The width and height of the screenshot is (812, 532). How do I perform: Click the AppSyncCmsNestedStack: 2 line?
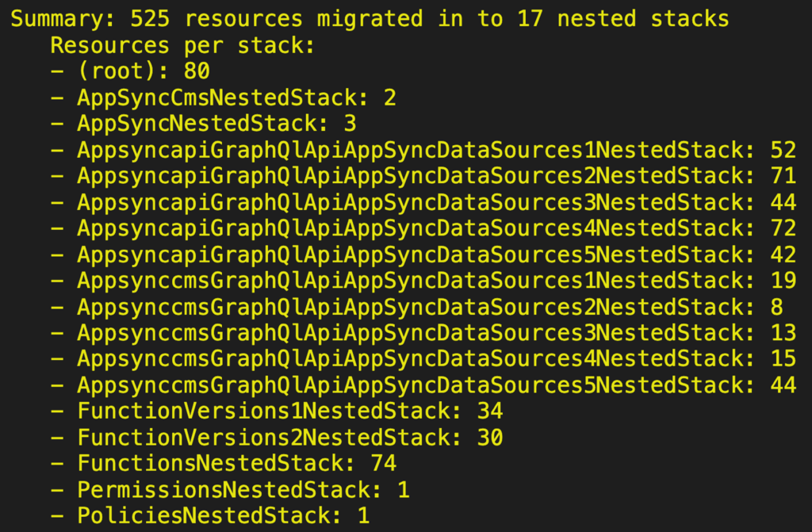(223, 98)
